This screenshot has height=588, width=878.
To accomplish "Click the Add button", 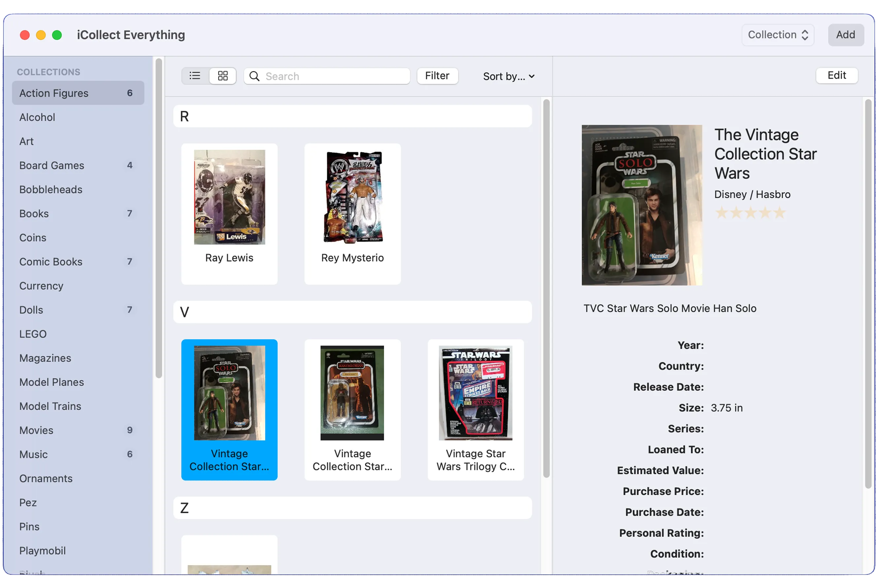I will pos(845,35).
